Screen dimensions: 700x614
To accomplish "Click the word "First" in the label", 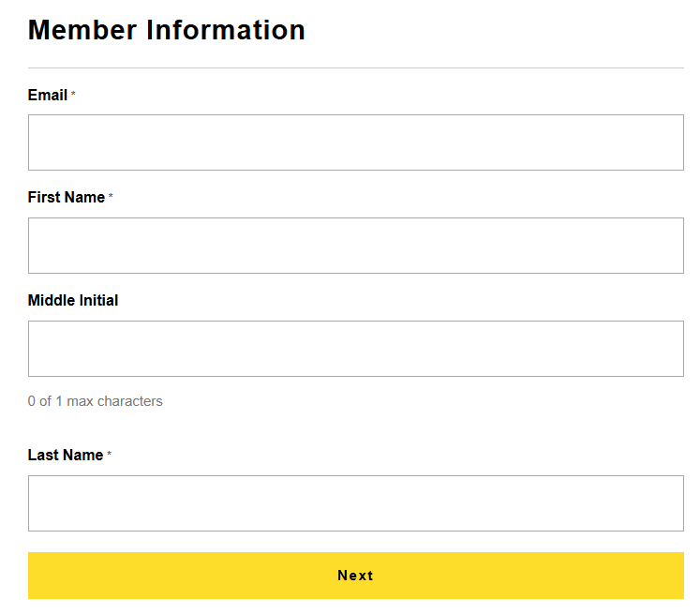I will [43, 198].
